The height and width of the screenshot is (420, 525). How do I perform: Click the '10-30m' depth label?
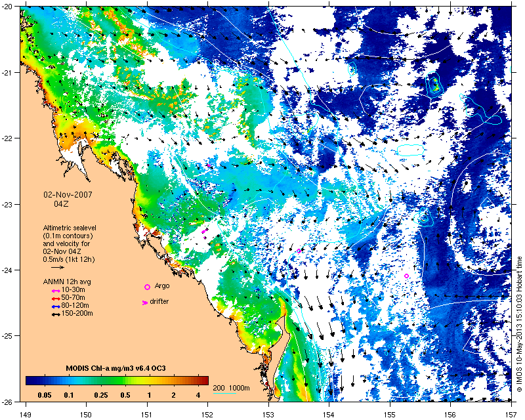(x=73, y=289)
